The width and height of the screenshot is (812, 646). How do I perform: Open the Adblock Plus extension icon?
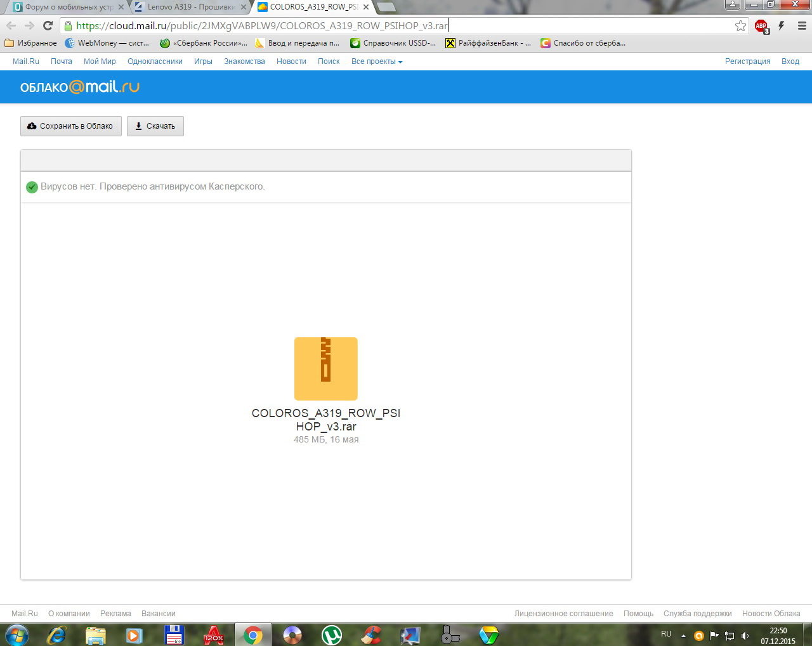coord(761,26)
